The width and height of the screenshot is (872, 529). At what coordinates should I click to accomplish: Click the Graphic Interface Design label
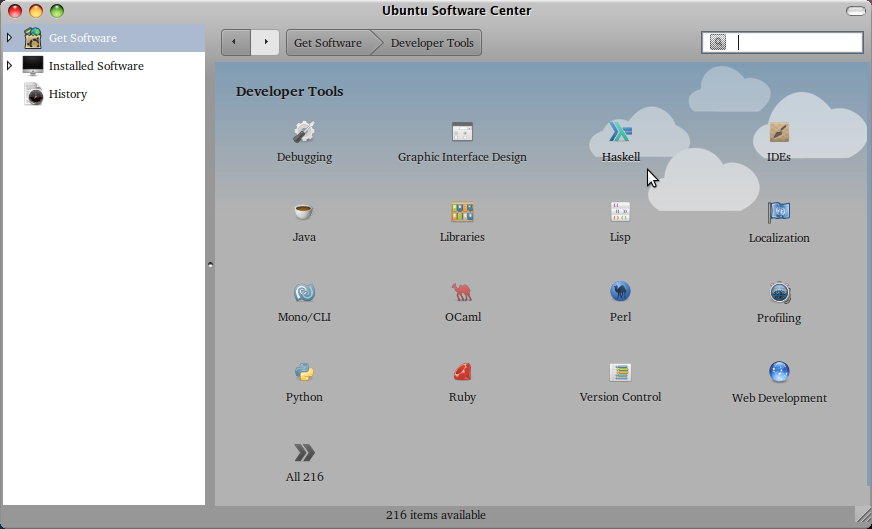point(462,157)
